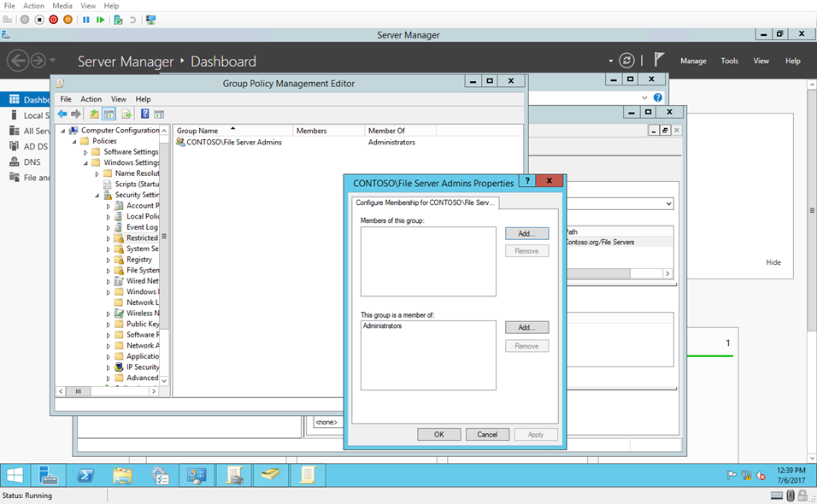The height and width of the screenshot is (504, 817).
Task: Click OK in the Properties dialog
Action: pos(439,434)
